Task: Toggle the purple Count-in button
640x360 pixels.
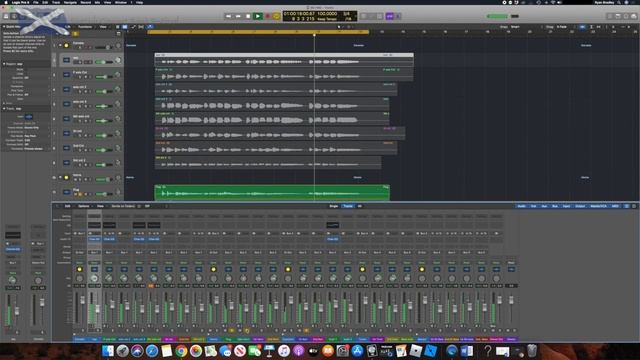Action: 389,16
